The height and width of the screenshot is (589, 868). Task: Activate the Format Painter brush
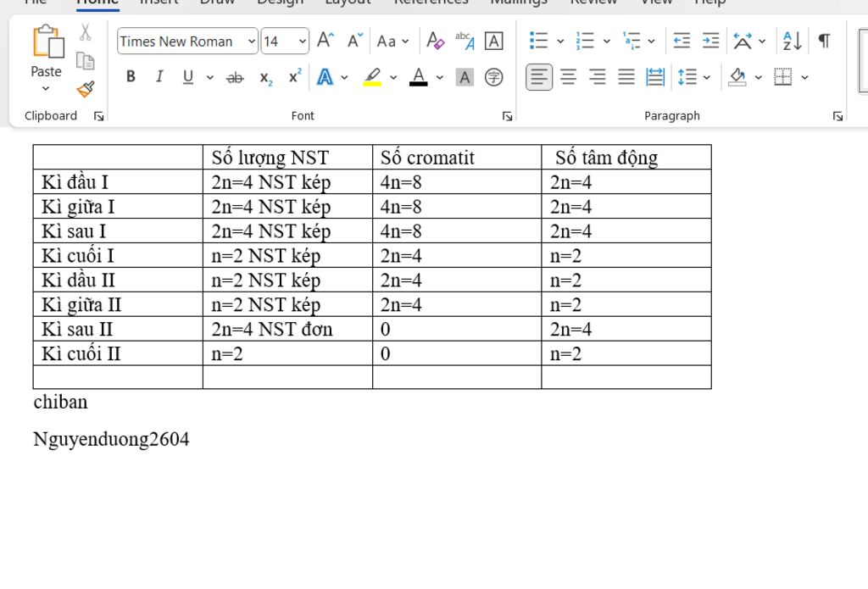coord(86,89)
